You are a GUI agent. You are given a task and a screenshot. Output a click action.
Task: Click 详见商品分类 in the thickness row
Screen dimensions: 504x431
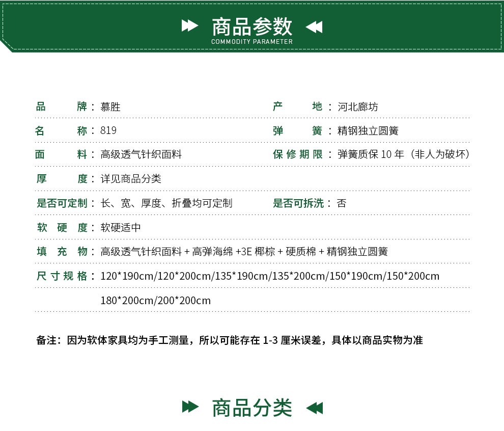(x=131, y=179)
